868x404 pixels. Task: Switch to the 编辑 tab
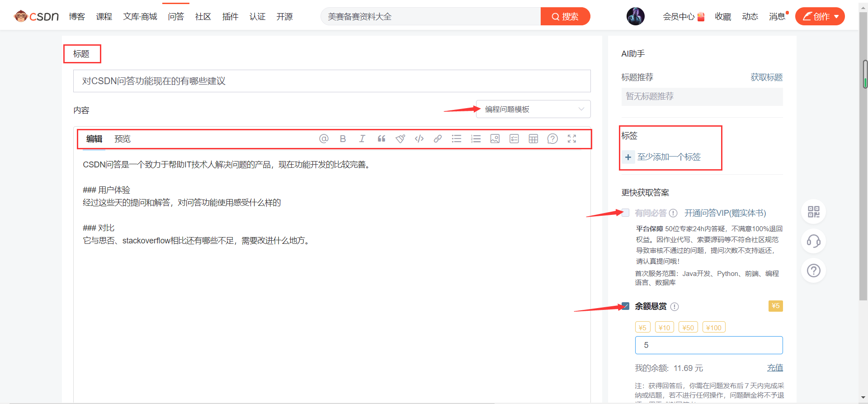[94, 139]
